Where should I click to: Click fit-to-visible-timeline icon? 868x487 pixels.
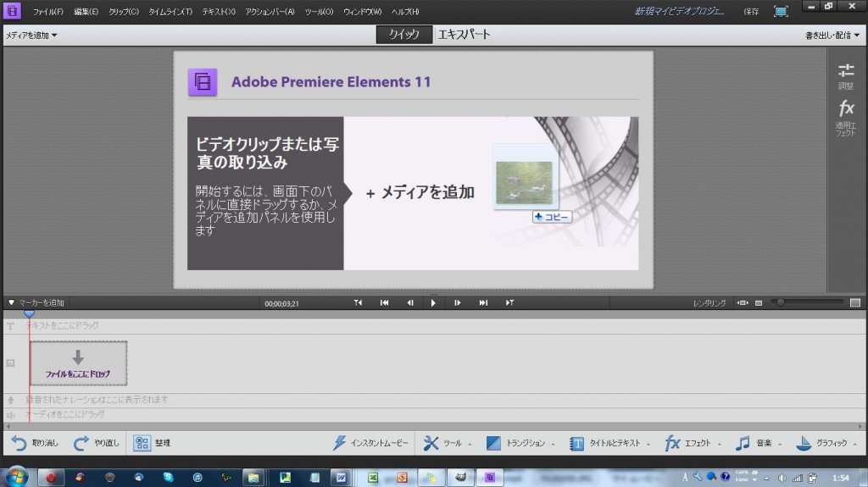743,302
